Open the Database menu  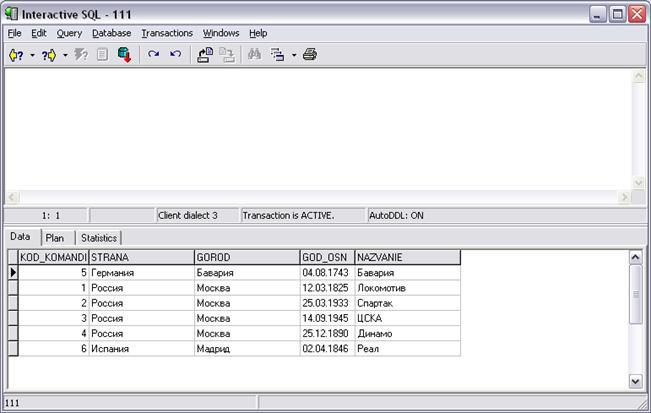click(112, 33)
